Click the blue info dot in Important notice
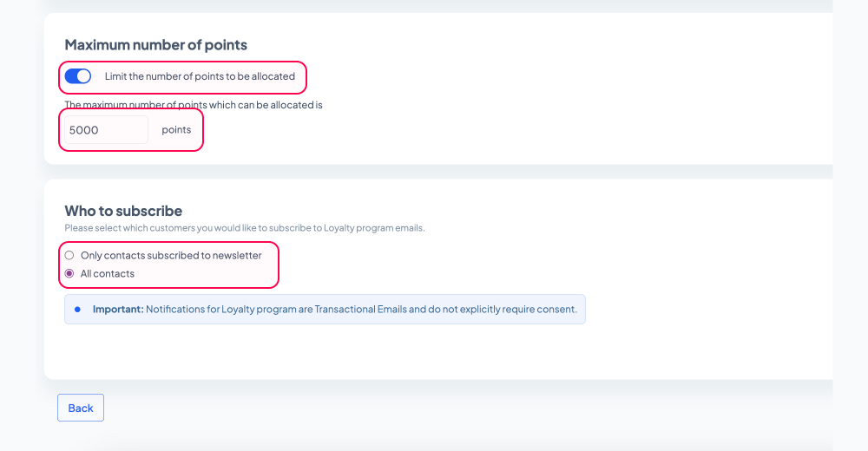Viewport: 868px width, 451px height. point(77,310)
